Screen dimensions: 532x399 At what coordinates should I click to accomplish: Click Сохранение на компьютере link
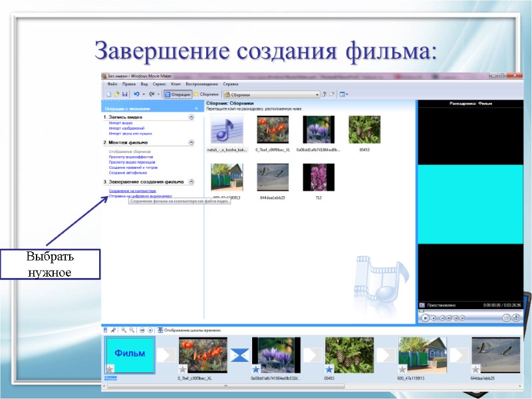coord(132,191)
